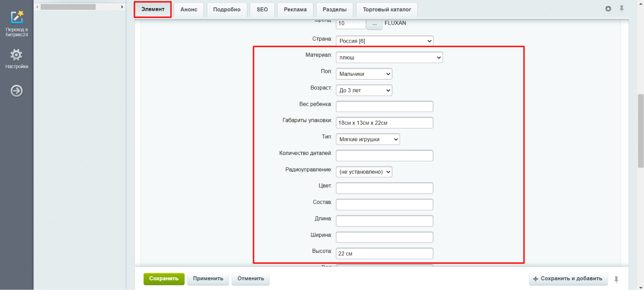Click the Габариты упаковки label

coord(308,120)
